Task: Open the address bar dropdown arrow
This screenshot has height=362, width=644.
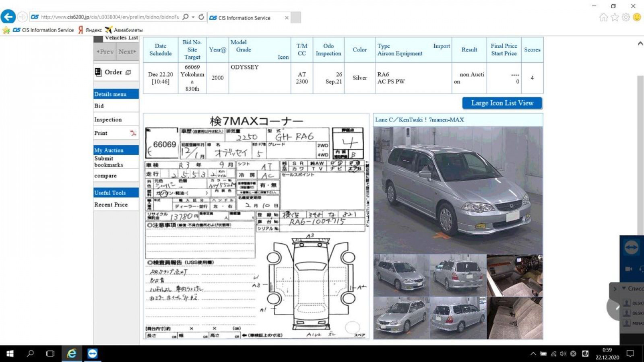Action: pyautogui.click(x=193, y=17)
